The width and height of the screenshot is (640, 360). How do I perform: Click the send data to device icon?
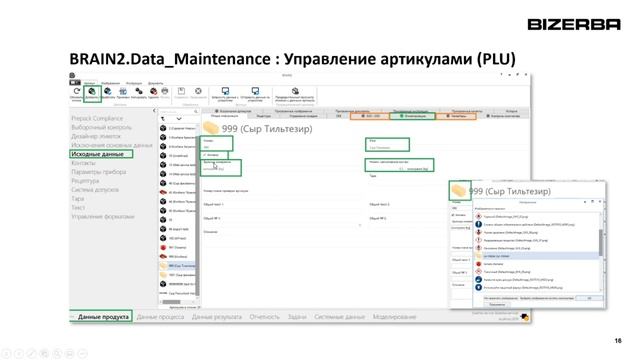[255, 91]
